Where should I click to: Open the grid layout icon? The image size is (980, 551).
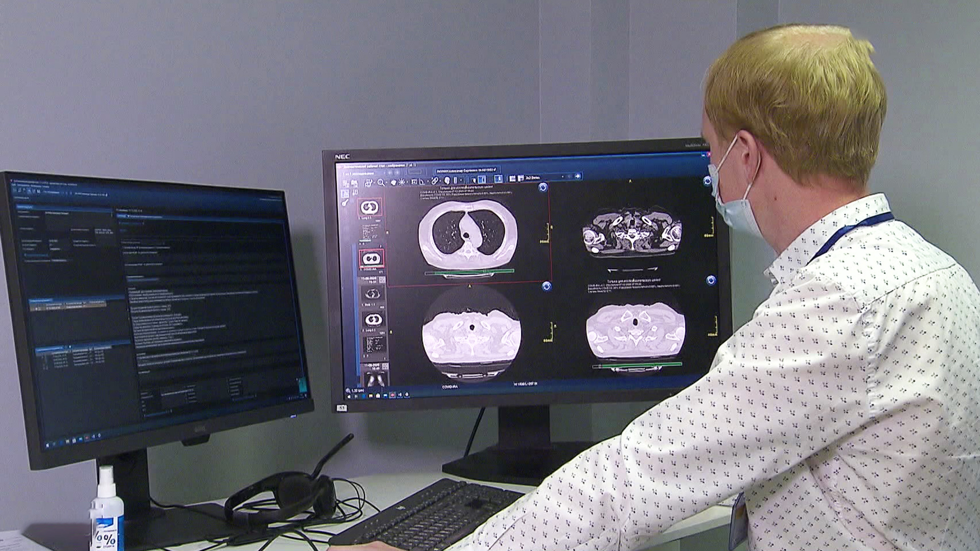click(x=512, y=178)
